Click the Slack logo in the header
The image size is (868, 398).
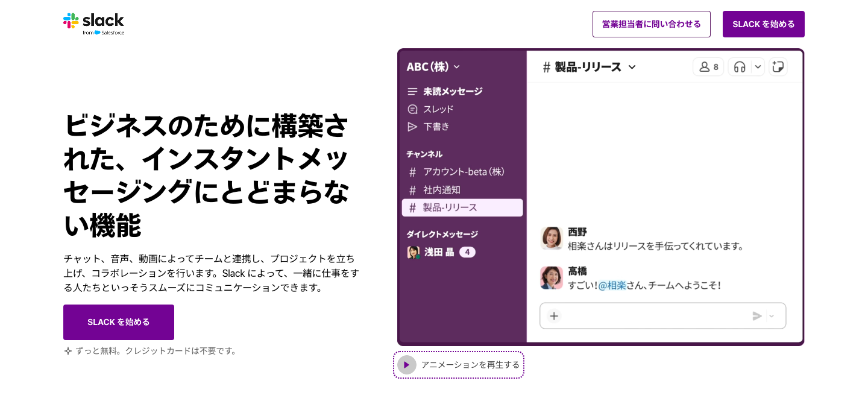[93, 24]
